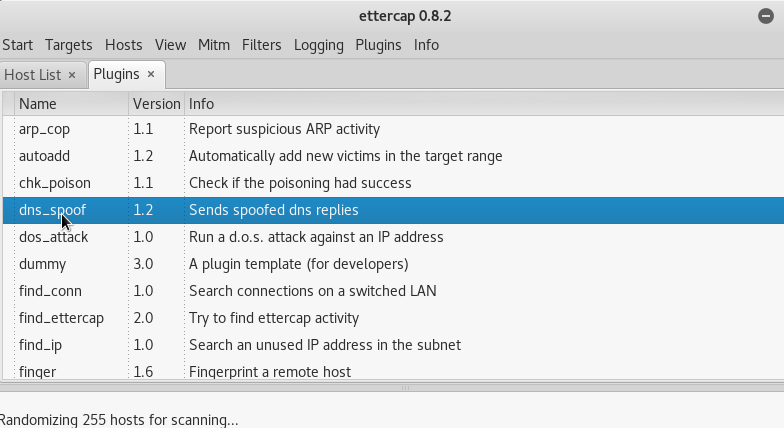Click 'A plugin template (for developers)' text
The height and width of the screenshot is (428, 784).
tap(298, 264)
